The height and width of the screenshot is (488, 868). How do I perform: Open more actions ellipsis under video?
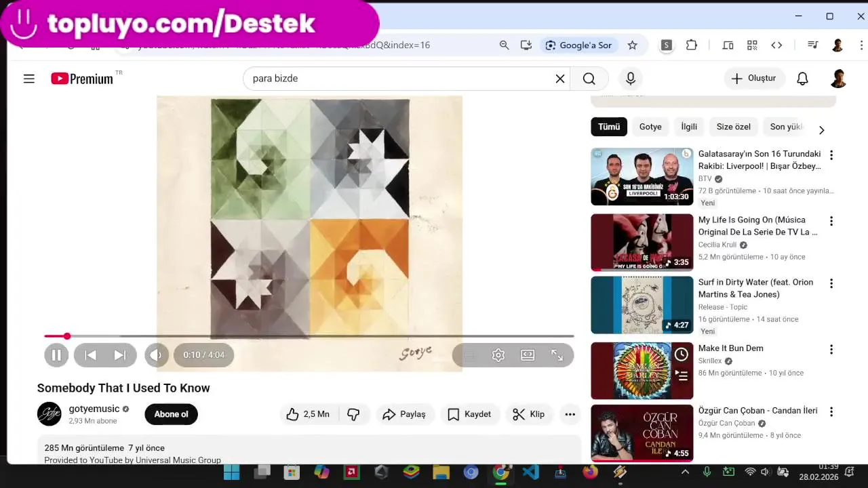coord(570,414)
